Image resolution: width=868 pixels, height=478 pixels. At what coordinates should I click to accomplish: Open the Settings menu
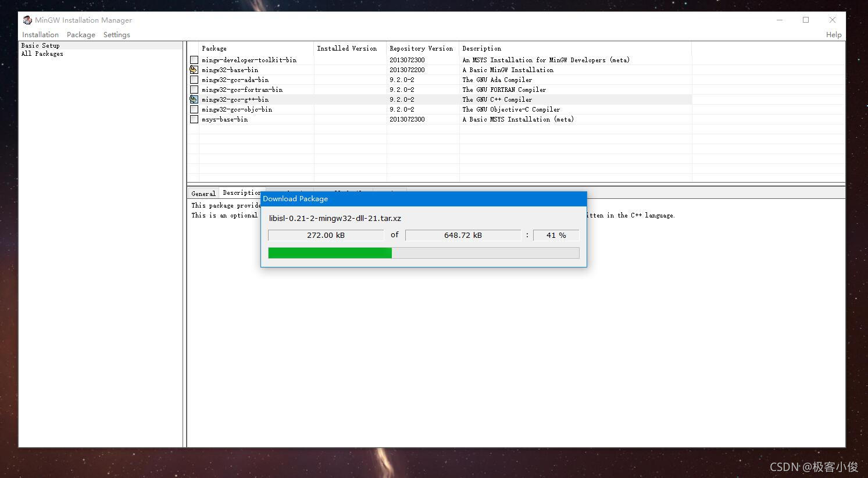coord(117,35)
